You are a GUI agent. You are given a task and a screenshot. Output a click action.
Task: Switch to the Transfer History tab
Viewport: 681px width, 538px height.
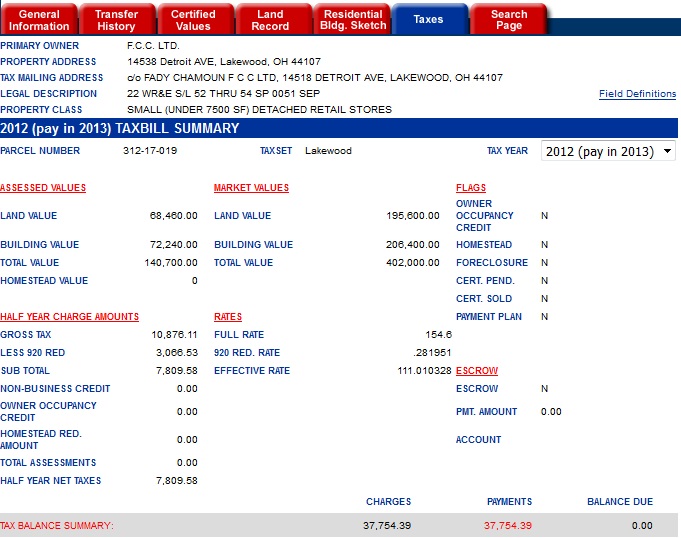pos(116,20)
